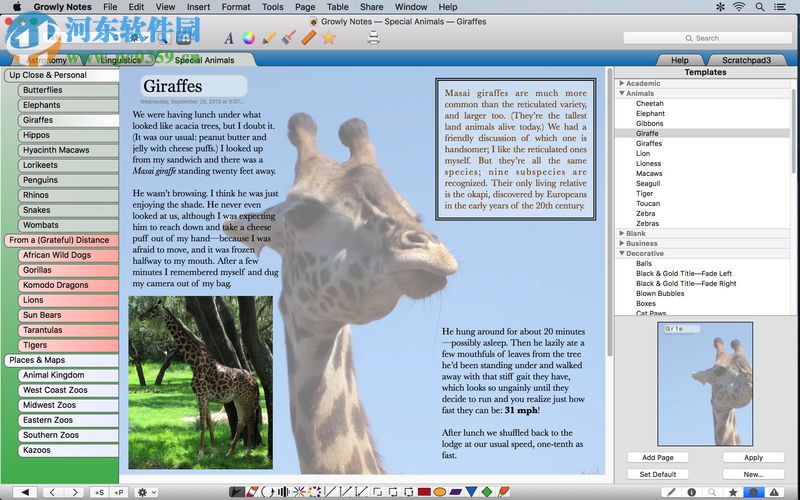Open the Help tab

(x=679, y=60)
